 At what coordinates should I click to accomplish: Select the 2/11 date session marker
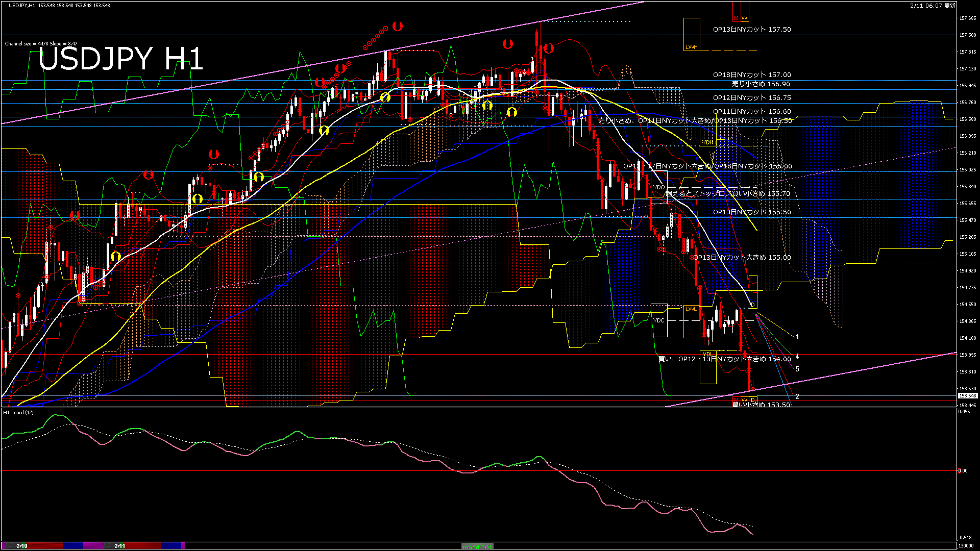coord(120,546)
